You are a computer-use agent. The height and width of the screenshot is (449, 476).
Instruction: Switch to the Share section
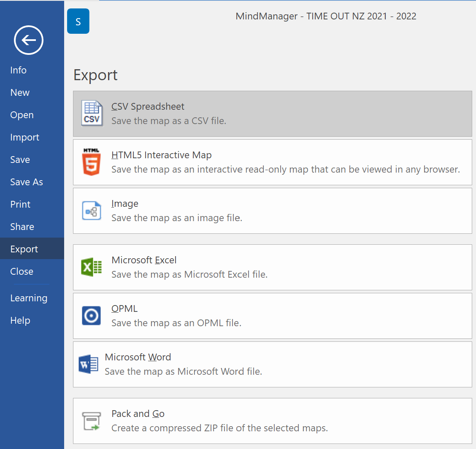[x=22, y=227]
